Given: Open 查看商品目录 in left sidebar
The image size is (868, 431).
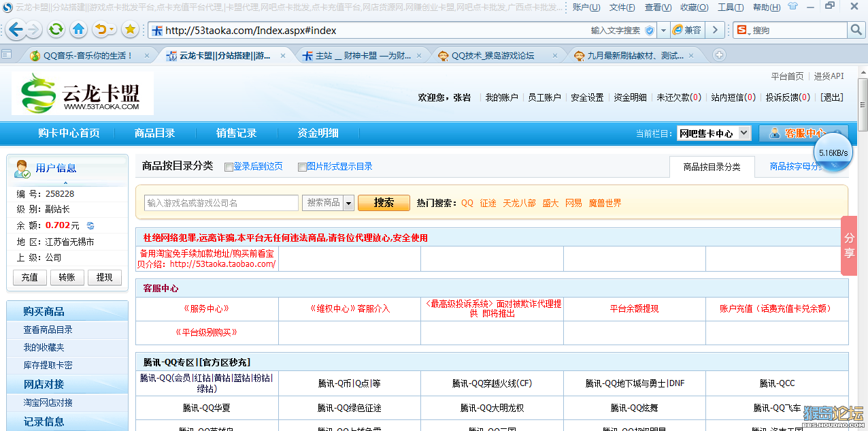Looking at the screenshot, I should [48, 330].
